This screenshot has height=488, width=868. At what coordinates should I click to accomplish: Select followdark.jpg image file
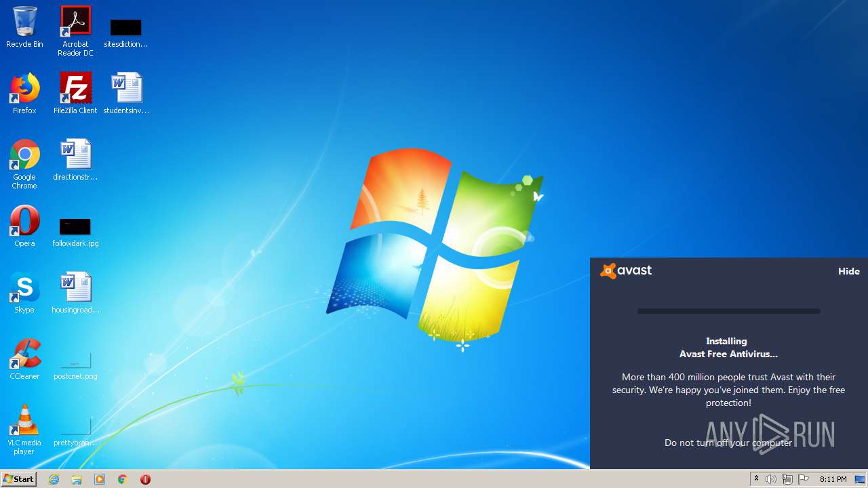click(x=75, y=232)
